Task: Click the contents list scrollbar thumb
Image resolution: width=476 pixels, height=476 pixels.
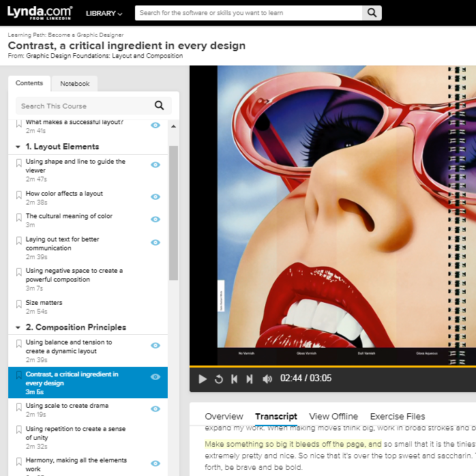Action: tap(174, 213)
